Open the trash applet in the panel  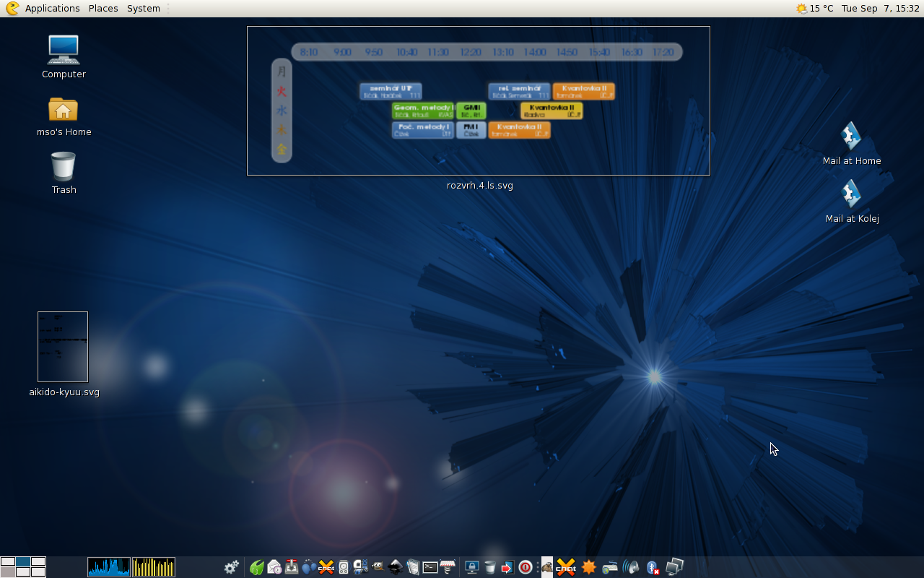(x=490, y=567)
